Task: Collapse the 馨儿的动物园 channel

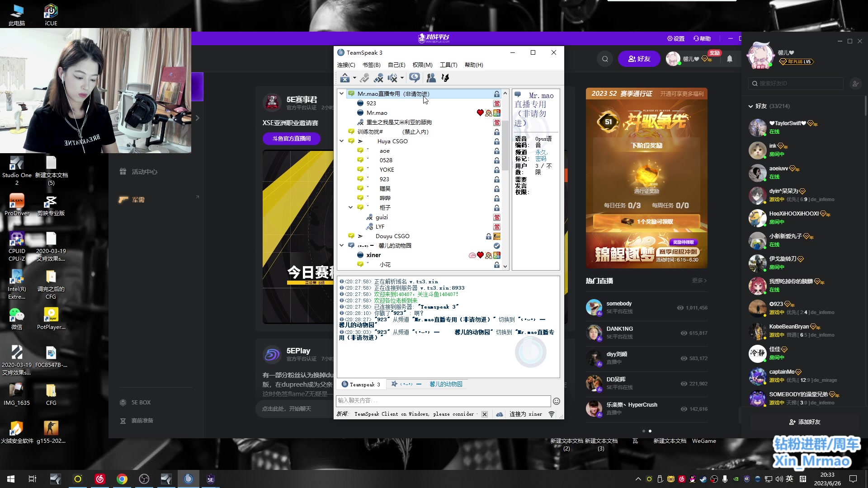Action: click(x=342, y=245)
